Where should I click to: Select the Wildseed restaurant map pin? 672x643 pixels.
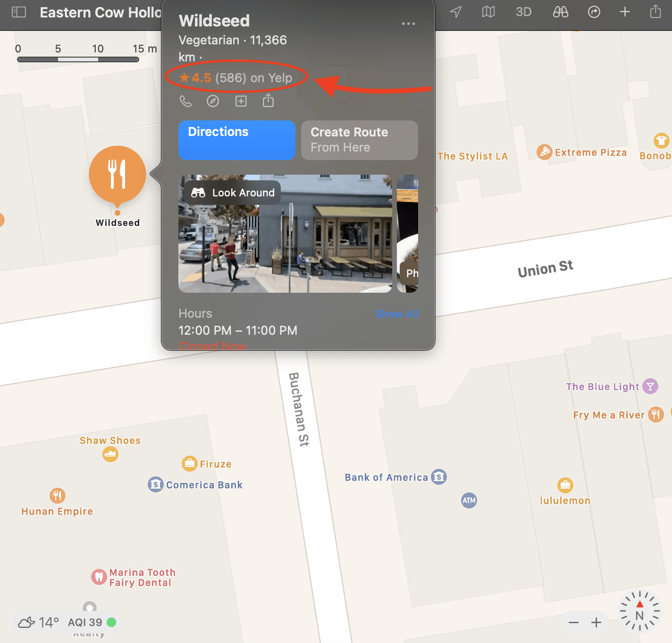(118, 175)
